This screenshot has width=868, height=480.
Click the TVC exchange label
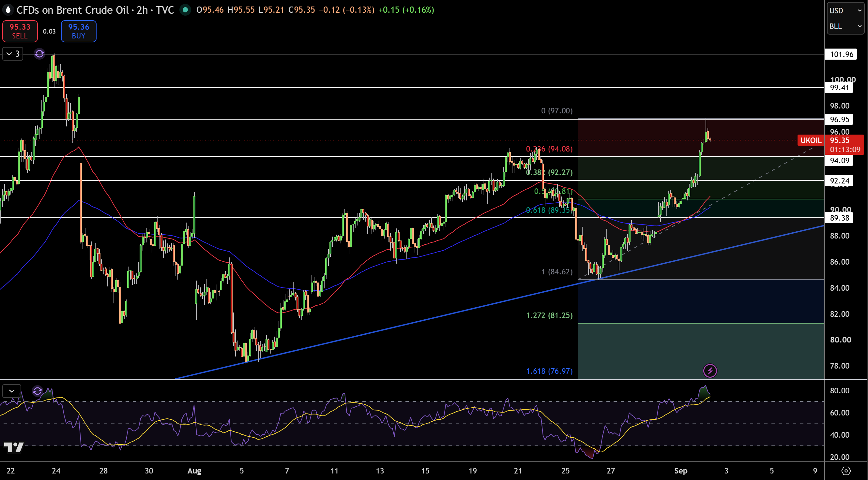(165, 10)
